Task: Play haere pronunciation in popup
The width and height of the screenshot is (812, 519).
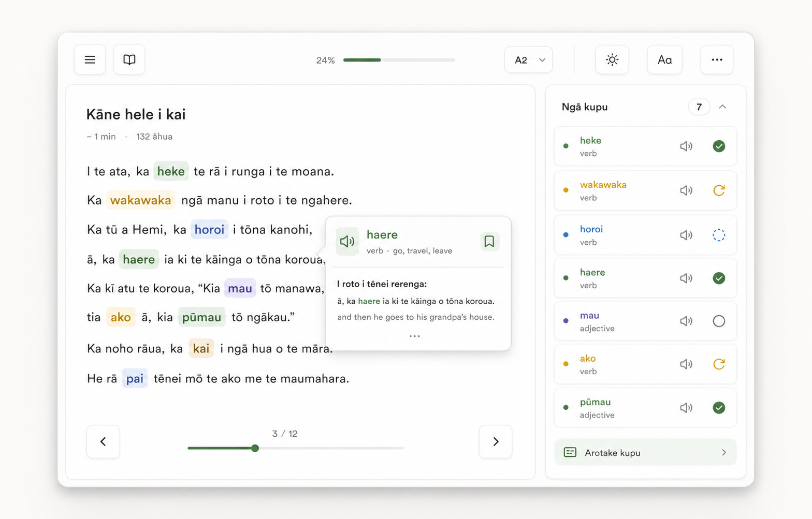Action: click(x=347, y=241)
